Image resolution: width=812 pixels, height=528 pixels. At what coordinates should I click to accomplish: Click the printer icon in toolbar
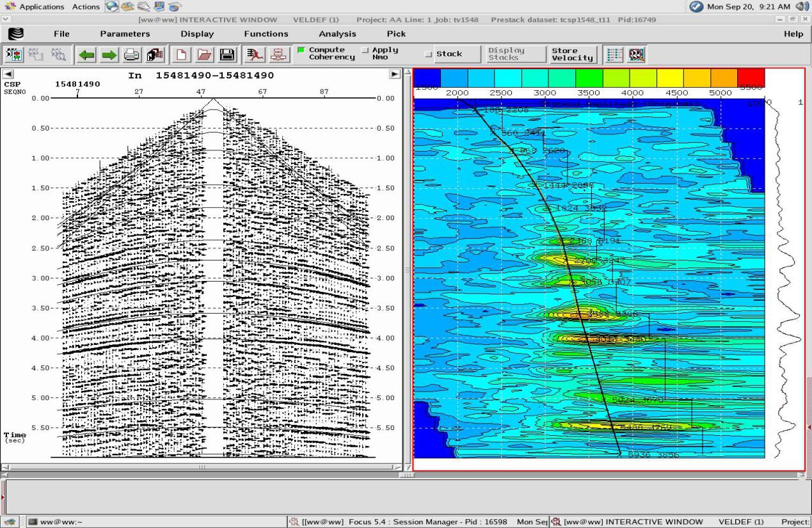pos(132,55)
